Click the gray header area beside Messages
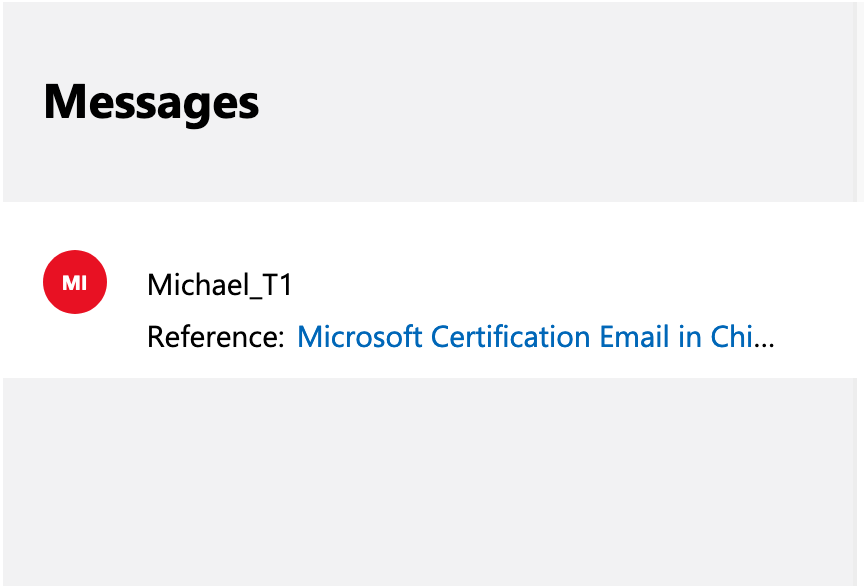The height and width of the screenshot is (586, 864). point(557,104)
